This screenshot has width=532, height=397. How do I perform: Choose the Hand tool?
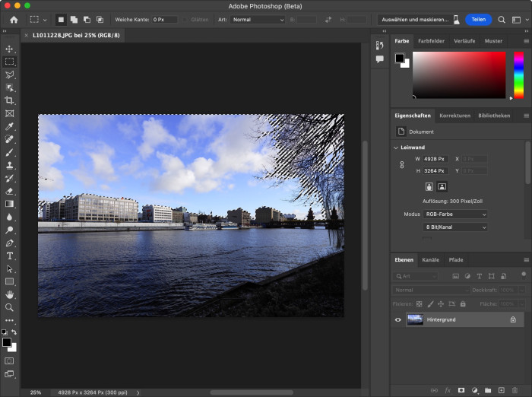9,294
